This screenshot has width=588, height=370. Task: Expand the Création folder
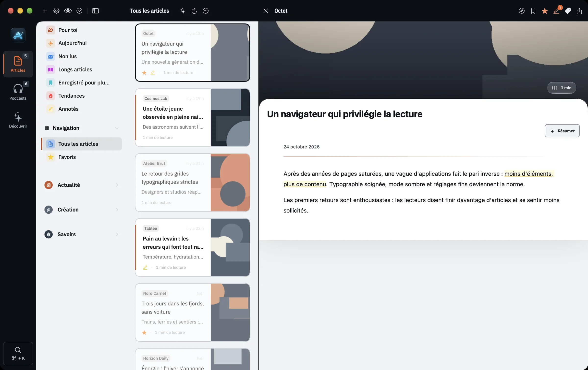point(81,210)
